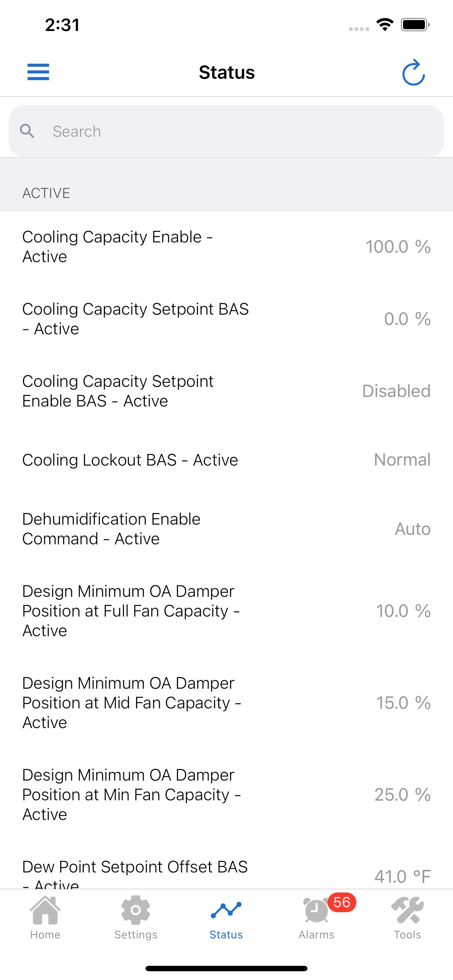Viewport: 453px width, 980px height.
Task: Tap the red 56 alarms badge
Action: (x=342, y=902)
